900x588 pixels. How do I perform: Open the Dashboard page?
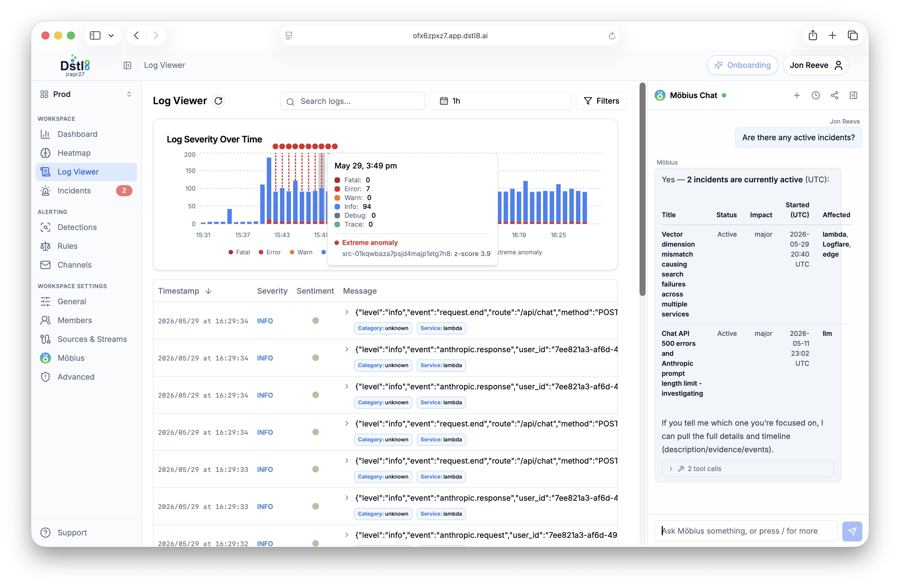[86, 134]
